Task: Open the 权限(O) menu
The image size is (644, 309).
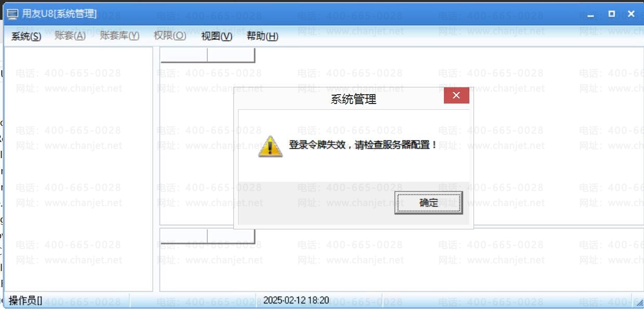Action: pyautogui.click(x=170, y=36)
